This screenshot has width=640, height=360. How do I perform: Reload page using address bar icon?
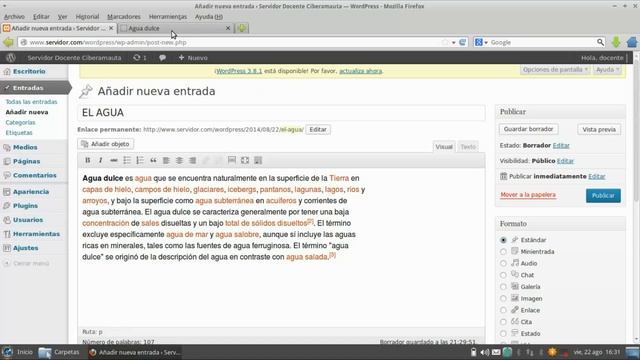[462, 42]
